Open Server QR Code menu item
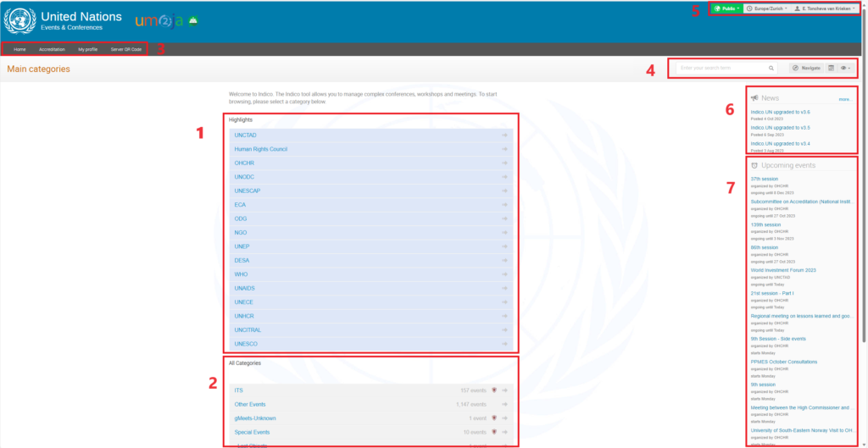Screen dimensions: 868x448 click(126, 49)
